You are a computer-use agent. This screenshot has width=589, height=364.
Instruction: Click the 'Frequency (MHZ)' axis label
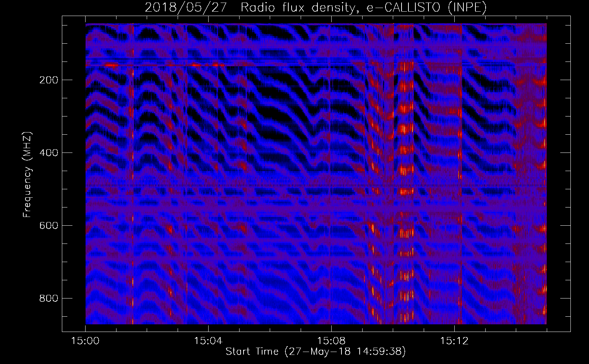tap(27, 175)
